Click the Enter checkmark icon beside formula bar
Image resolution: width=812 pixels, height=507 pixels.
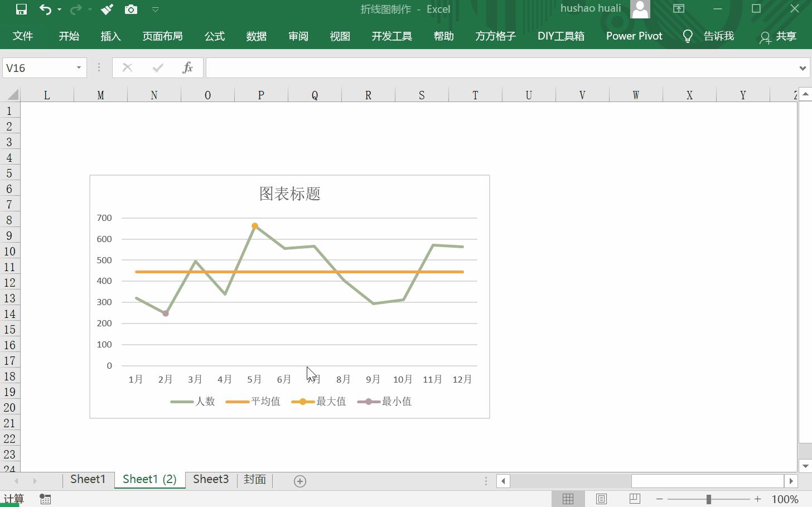pos(158,67)
